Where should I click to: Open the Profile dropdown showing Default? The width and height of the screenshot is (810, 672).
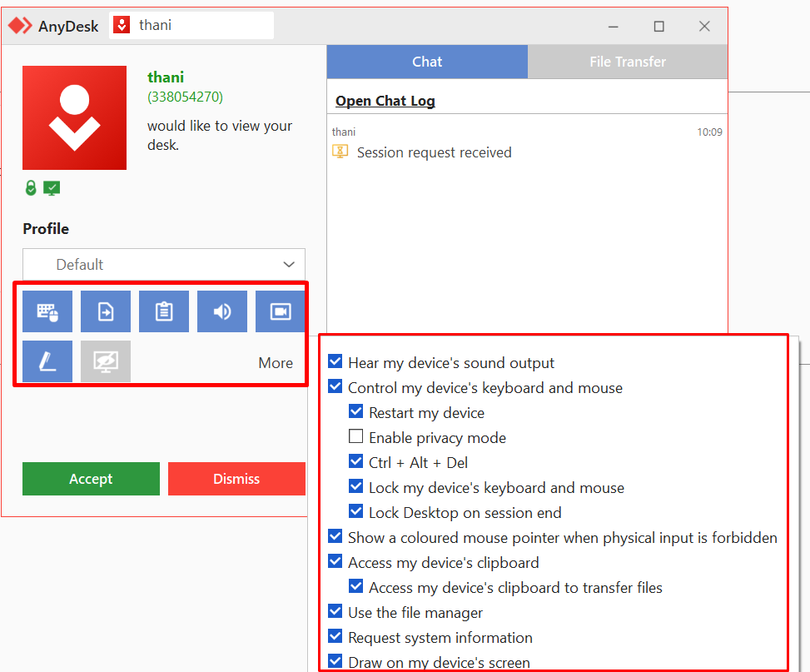pos(164,264)
